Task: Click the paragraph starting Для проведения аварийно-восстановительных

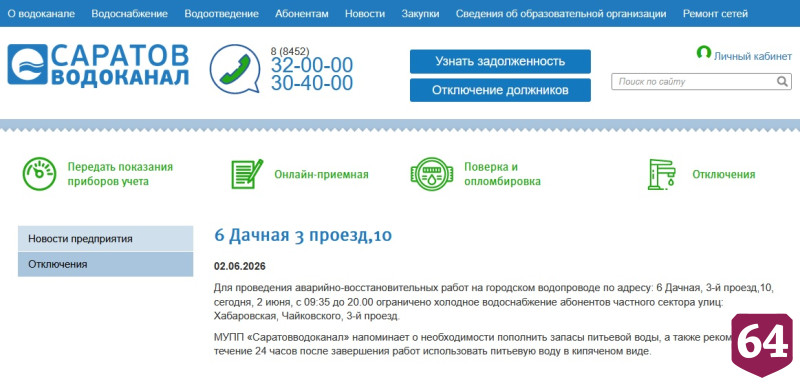Action: [x=494, y=302]
